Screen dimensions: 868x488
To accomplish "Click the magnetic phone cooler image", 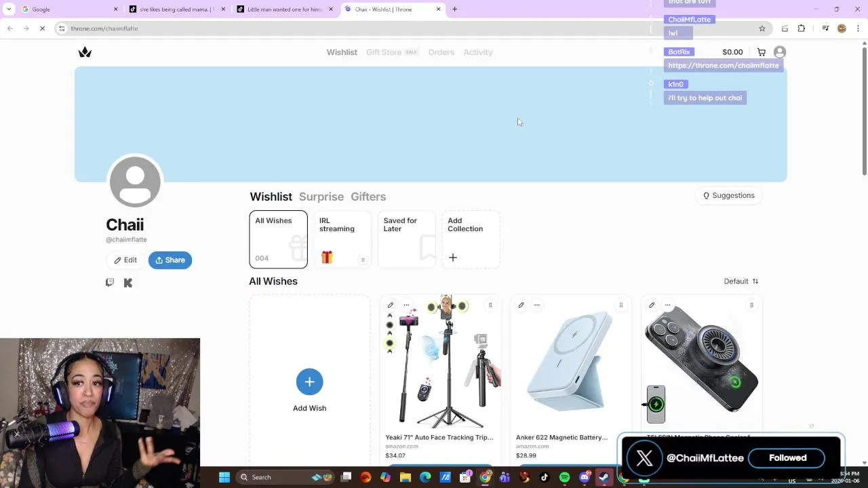I will [x=701, y=361].
